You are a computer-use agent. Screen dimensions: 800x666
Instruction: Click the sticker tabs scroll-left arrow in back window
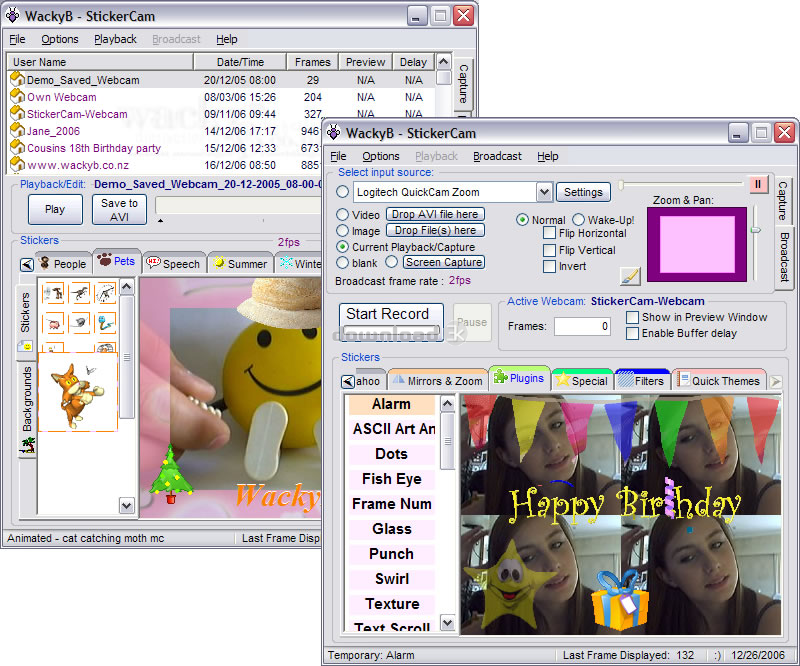pyautogui.click(x=27, y=264)
